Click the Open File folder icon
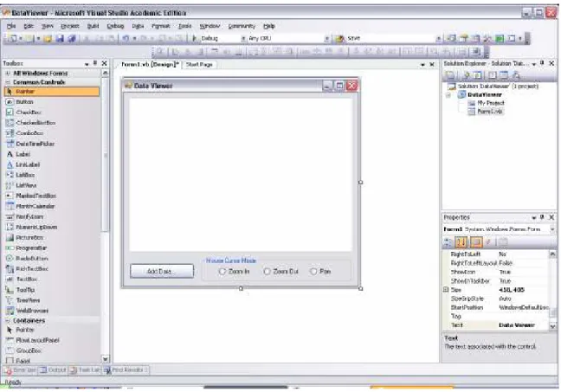 pyautogui.click(x=48, y=38)
